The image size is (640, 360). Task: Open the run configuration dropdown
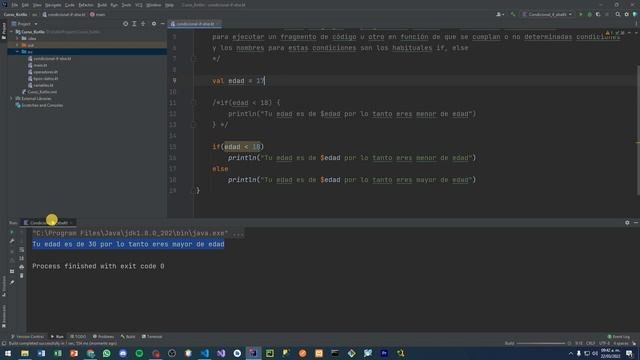pyautogui.click(x=547, y=14)
